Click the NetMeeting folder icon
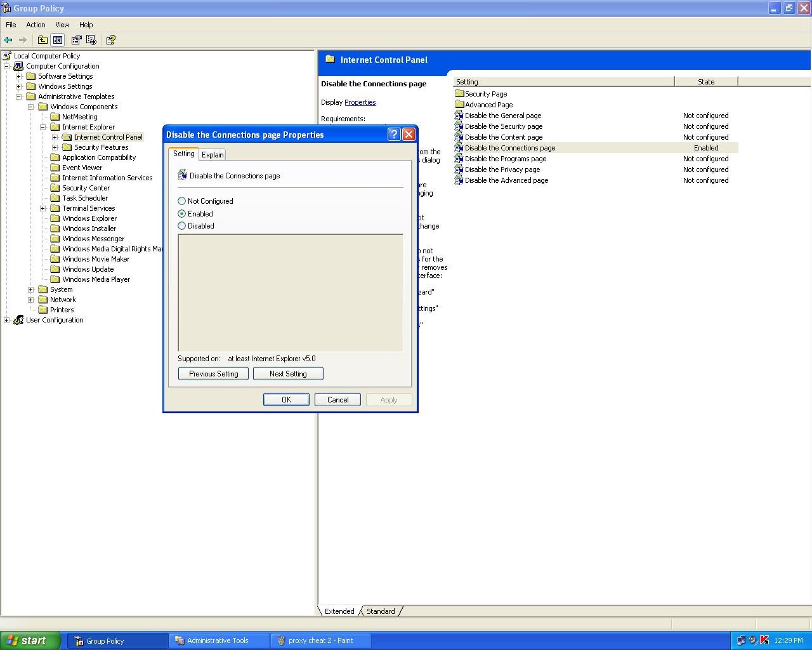 pyautogui.click(x=55, y=117)
